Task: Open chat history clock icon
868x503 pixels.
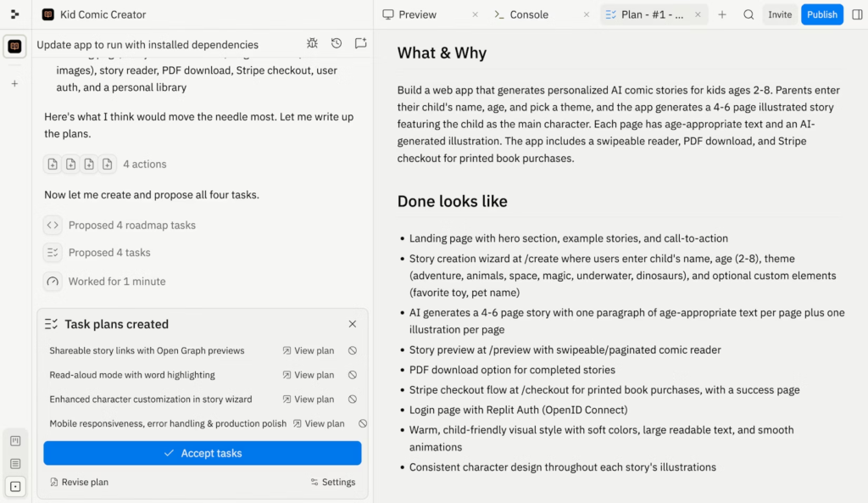Action: click(x=337, y=44)
